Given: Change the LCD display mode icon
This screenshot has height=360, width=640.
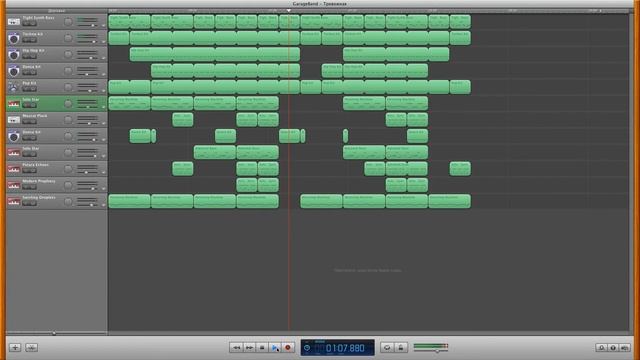Looking at the screenshot, I should (307, 348).
